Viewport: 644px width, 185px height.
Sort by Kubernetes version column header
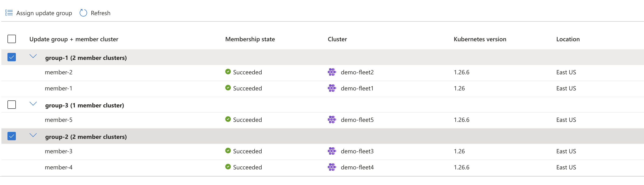[x=480, y=39]
